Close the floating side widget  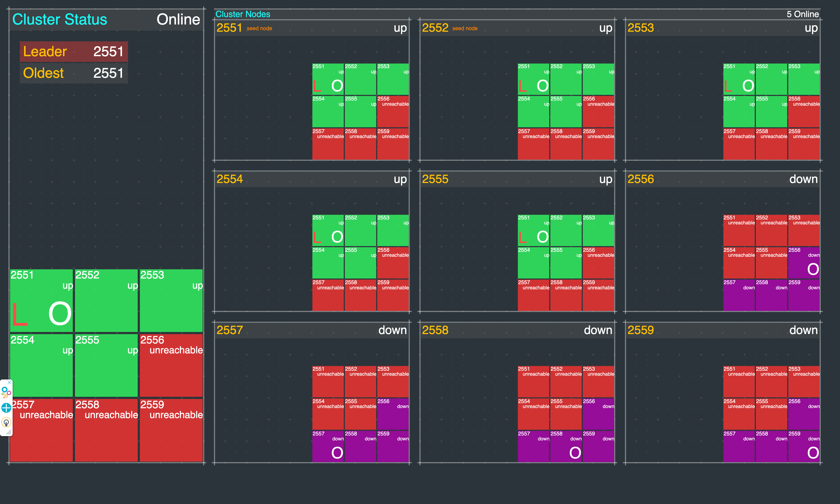click(x=9, y=382)
